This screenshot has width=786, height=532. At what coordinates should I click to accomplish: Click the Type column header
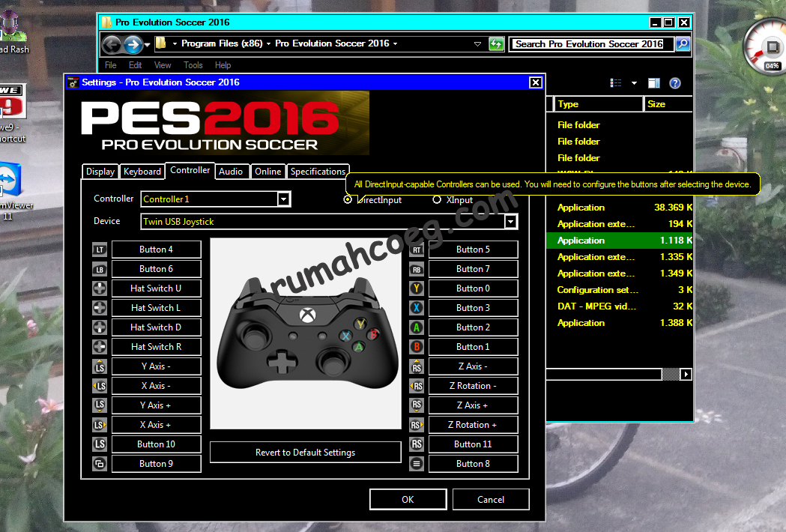[599, 104]
